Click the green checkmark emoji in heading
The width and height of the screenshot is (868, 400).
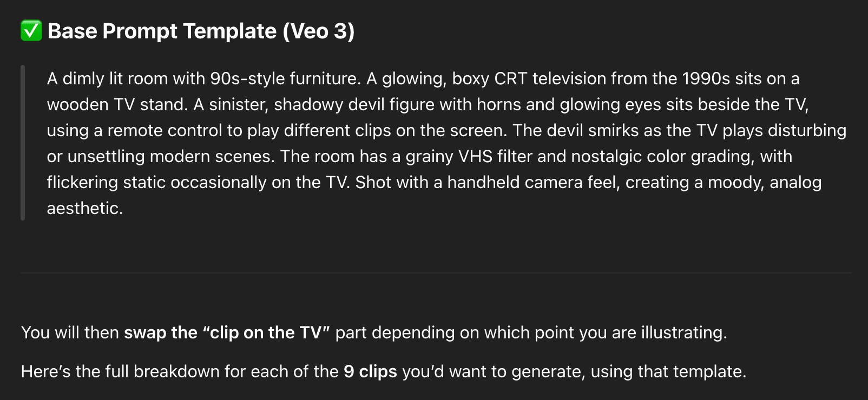coord(31,31)
